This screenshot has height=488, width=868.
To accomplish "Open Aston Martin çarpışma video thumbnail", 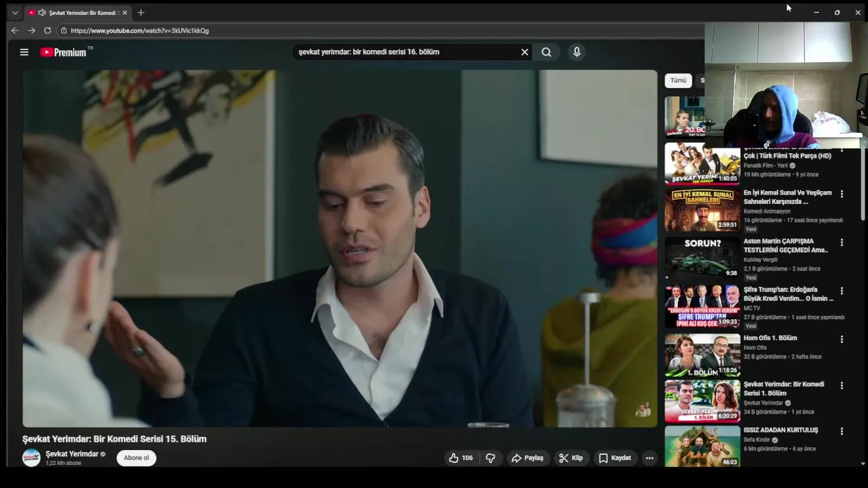I will tap(703, 258).
